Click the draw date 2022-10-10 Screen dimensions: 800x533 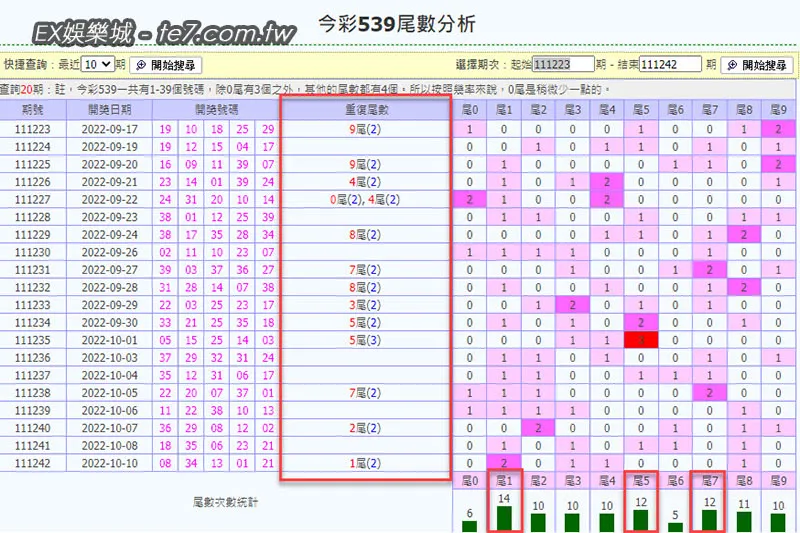click(x=108, y=463)
